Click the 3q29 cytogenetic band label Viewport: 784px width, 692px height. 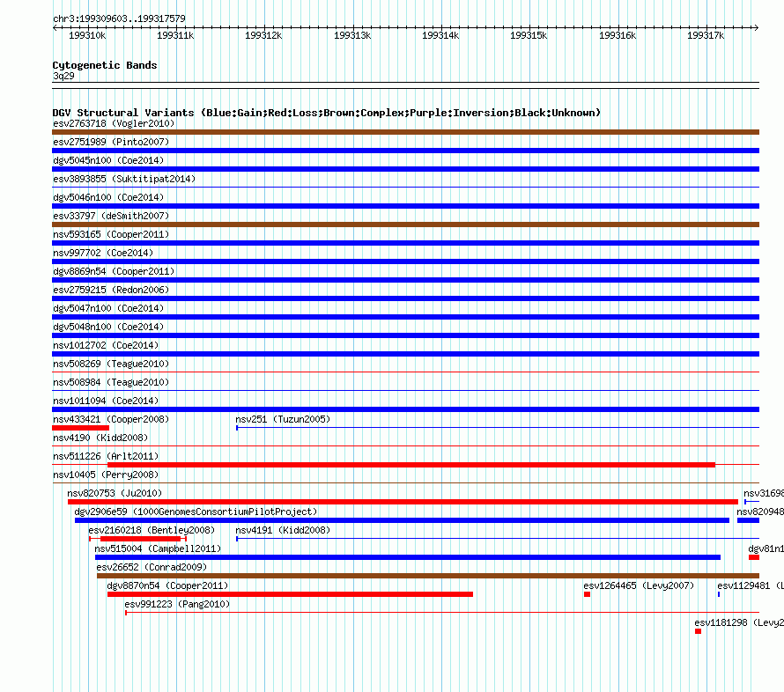63,76
